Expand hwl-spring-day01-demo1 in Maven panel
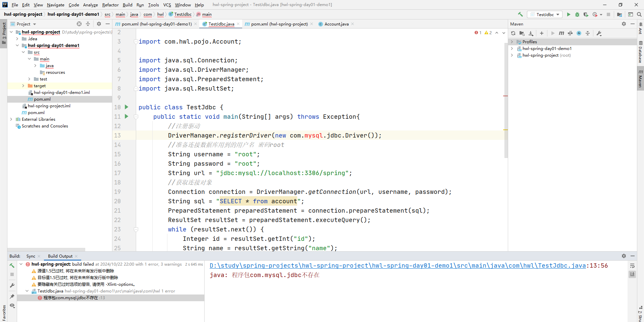Viewport: 644px width, 322px height. click(512, 49)
